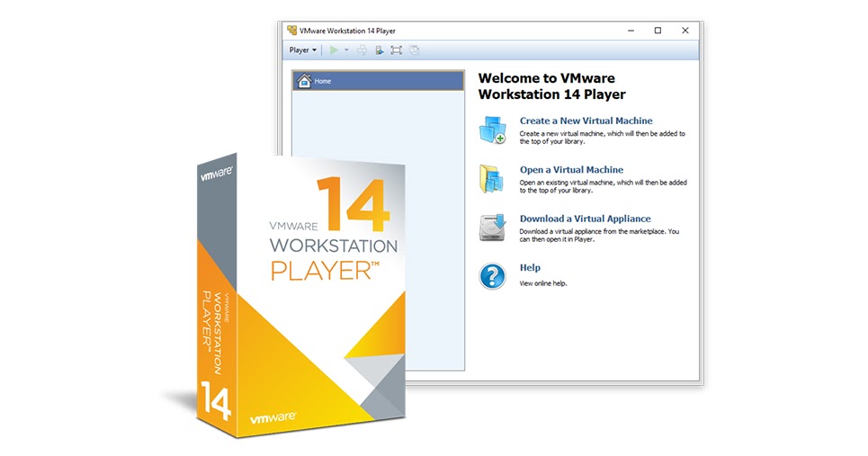Enter full screen mode via toolbar icon
Image resolution: width=868 pixels, height=456 pixels.
[x=397, y=50]
